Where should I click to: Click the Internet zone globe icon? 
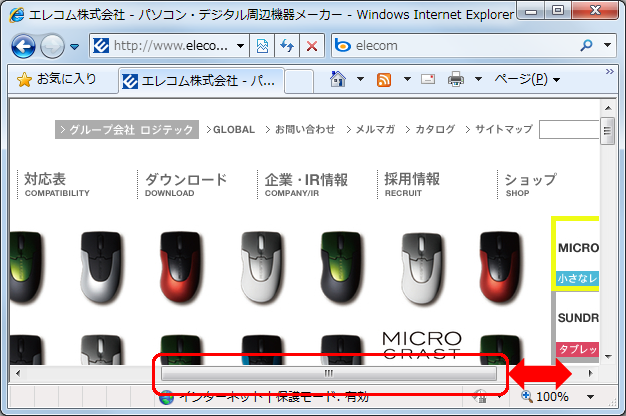(x=166, y=398)
